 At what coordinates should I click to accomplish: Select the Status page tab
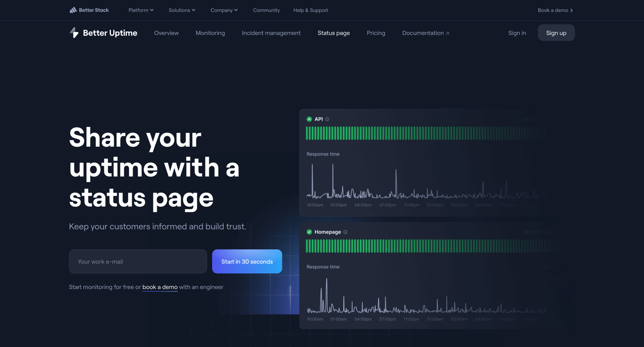pyautogui.click(x=333, y=33)
